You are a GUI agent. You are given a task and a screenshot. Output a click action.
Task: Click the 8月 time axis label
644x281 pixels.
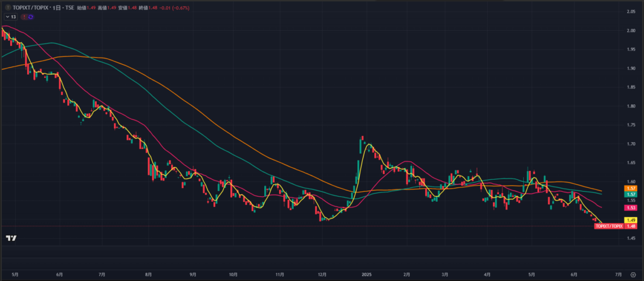pyautogui.click(x=148, y=275)
